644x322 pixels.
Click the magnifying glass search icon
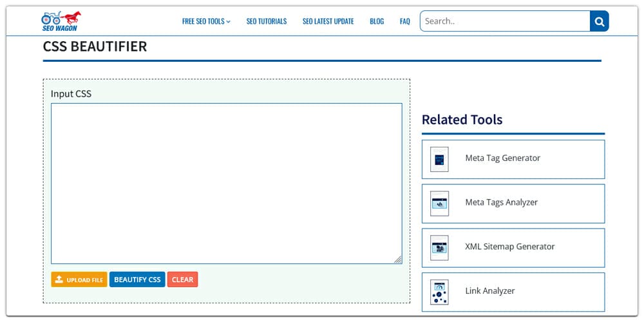(x=599, y=21)
